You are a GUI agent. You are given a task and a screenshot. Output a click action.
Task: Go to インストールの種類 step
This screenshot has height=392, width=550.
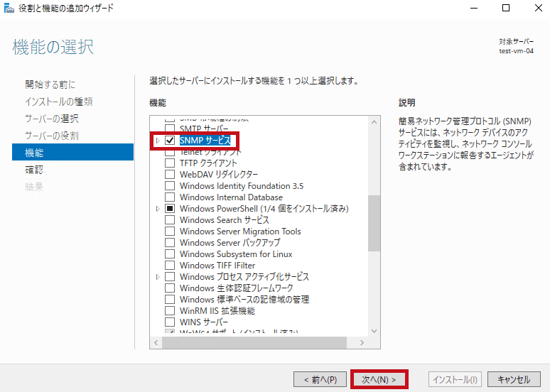58,102
